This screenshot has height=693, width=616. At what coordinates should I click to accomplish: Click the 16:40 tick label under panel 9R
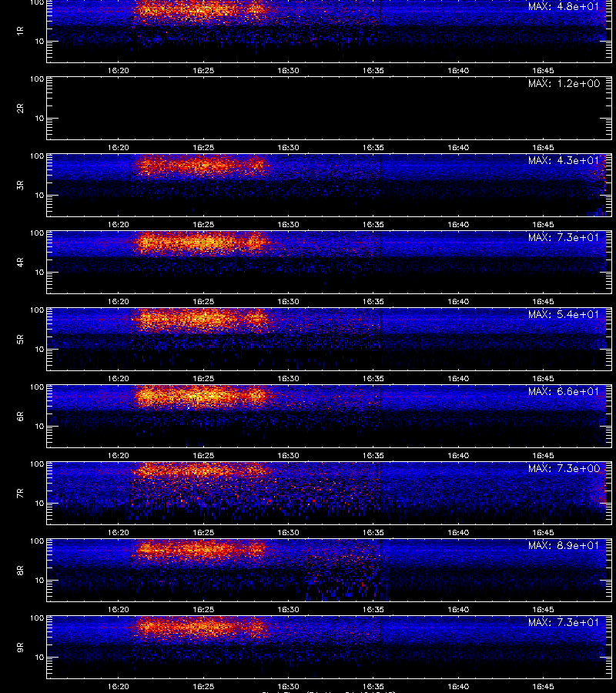point(458,686)
